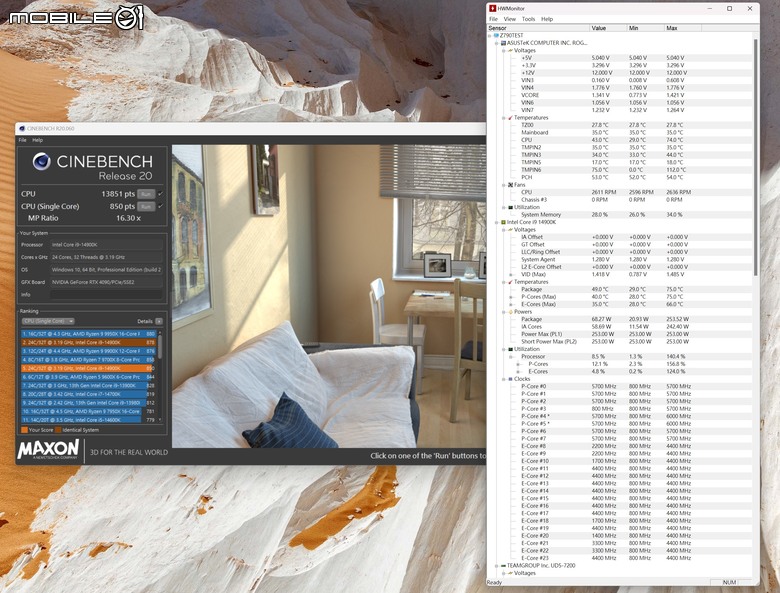
Task: Run the CPU (Single Core) benchmark
Action: pyautogui.click(x=146, y=206)
